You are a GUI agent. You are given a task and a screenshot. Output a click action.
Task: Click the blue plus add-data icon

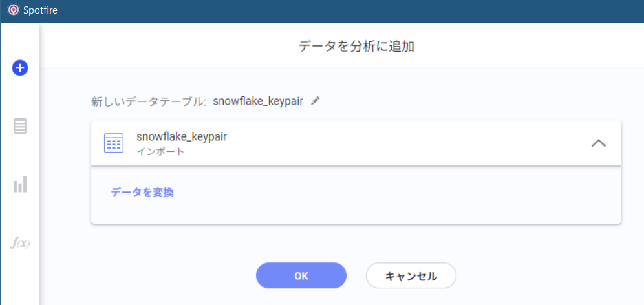[x=19, y=68]
